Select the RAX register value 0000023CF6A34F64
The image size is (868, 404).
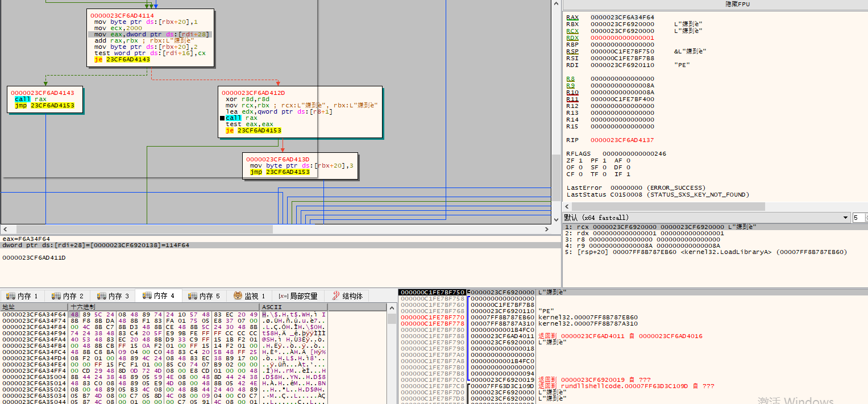tap(622, 18)
